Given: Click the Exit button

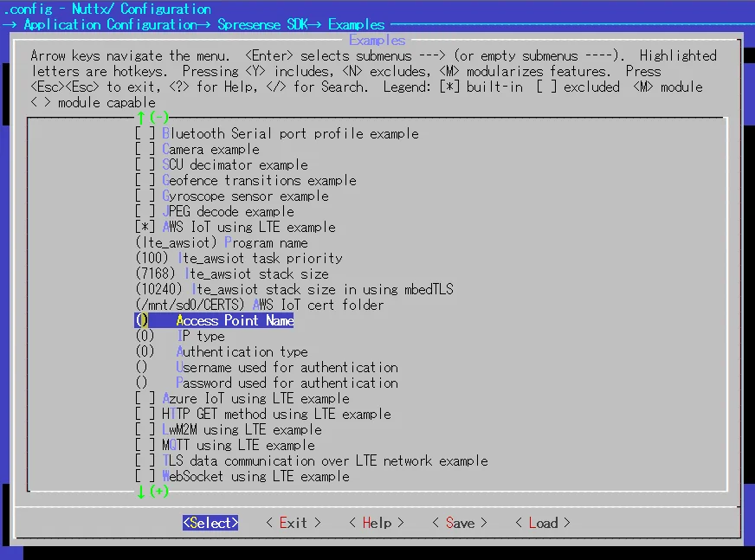Looking at the screenshot, I should tap(294, 523).
